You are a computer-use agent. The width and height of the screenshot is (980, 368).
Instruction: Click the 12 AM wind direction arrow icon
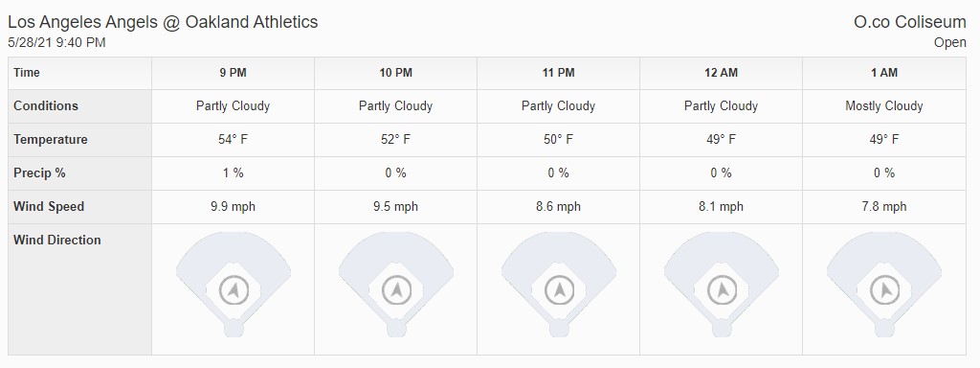click(722, 289)
